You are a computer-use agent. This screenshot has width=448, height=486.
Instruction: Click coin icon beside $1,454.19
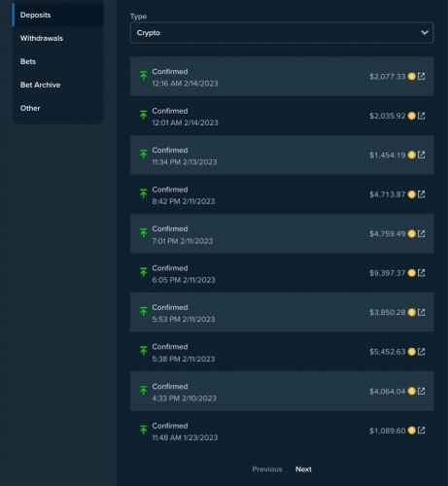tap(412, 155)
